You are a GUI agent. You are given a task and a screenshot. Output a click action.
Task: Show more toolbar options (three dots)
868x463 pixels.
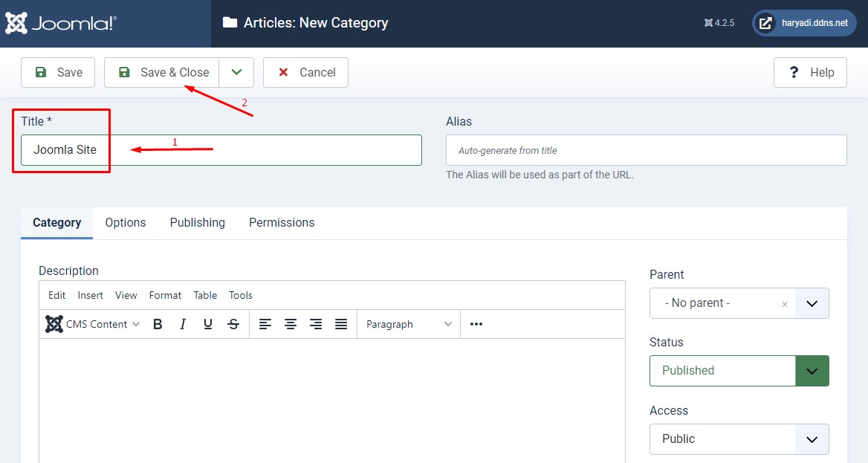476,324
